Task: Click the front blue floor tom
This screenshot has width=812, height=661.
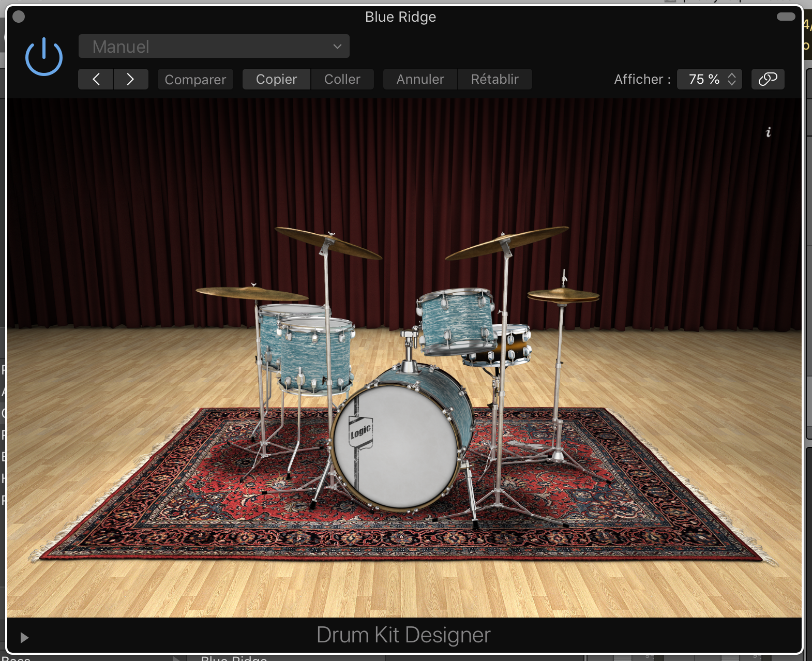Action: (x=315, y=357)
